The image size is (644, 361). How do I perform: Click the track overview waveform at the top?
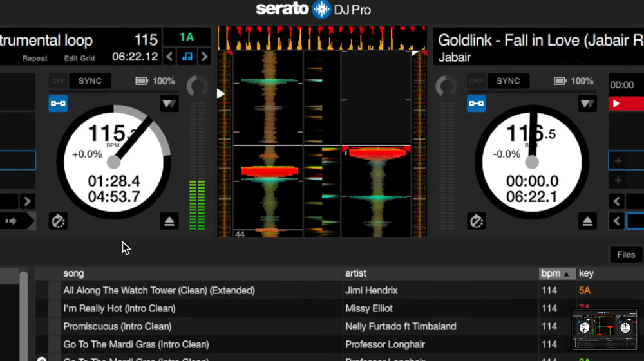(x=322, y=38)
